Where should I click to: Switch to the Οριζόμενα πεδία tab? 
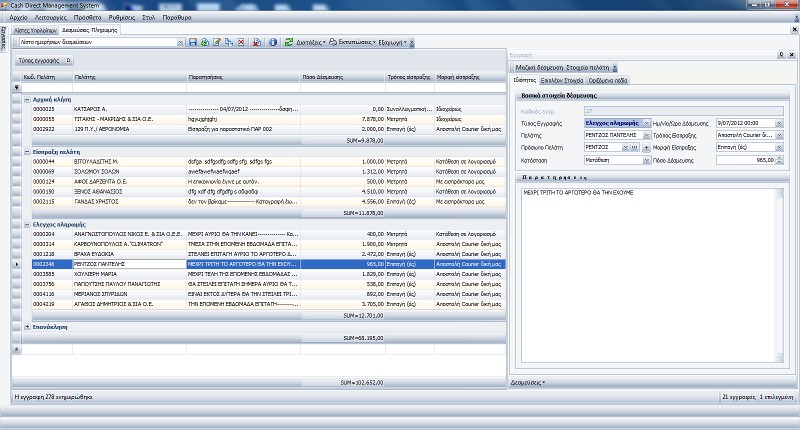[x=608, y=81]
